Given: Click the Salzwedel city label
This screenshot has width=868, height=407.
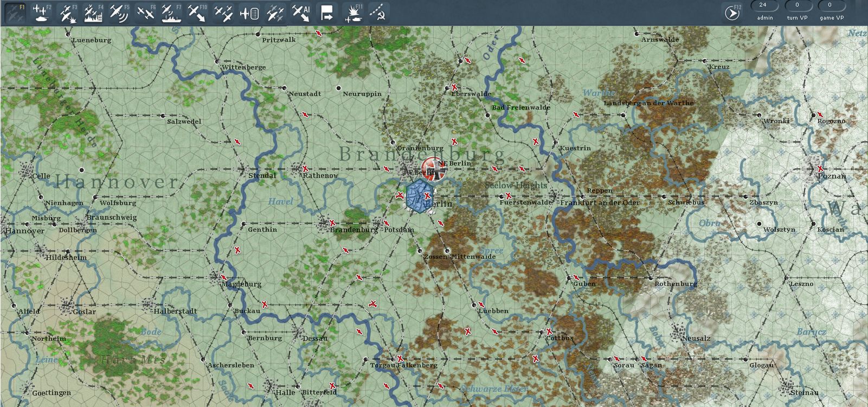Looking at the screenshot, I should 184,122.
